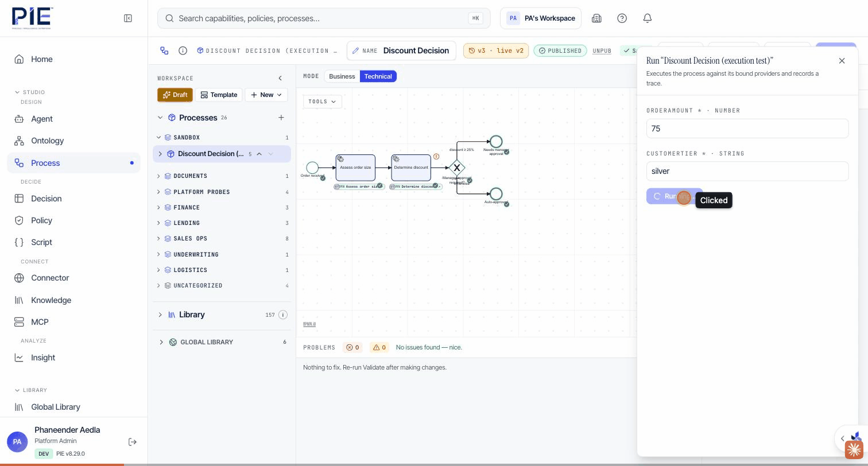Open the Script section
The width and height of the screenshot is (868, 466).
(73, 242)
